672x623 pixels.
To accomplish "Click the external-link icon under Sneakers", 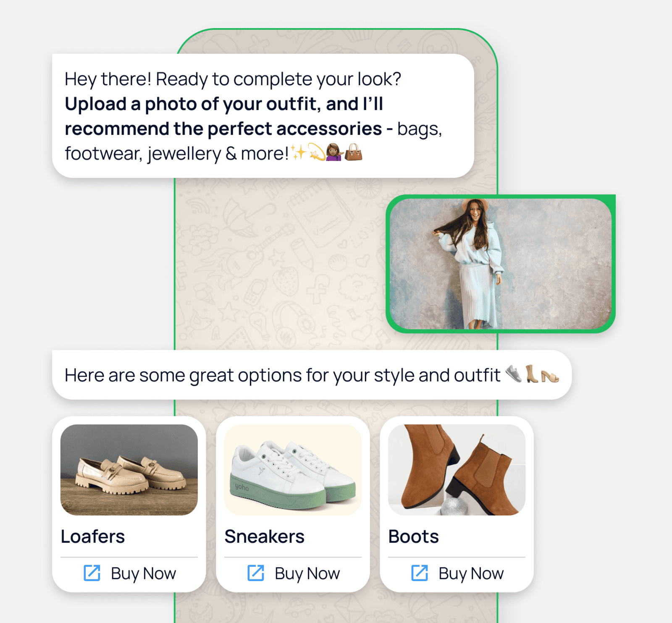I will click(x=256, y=573).
